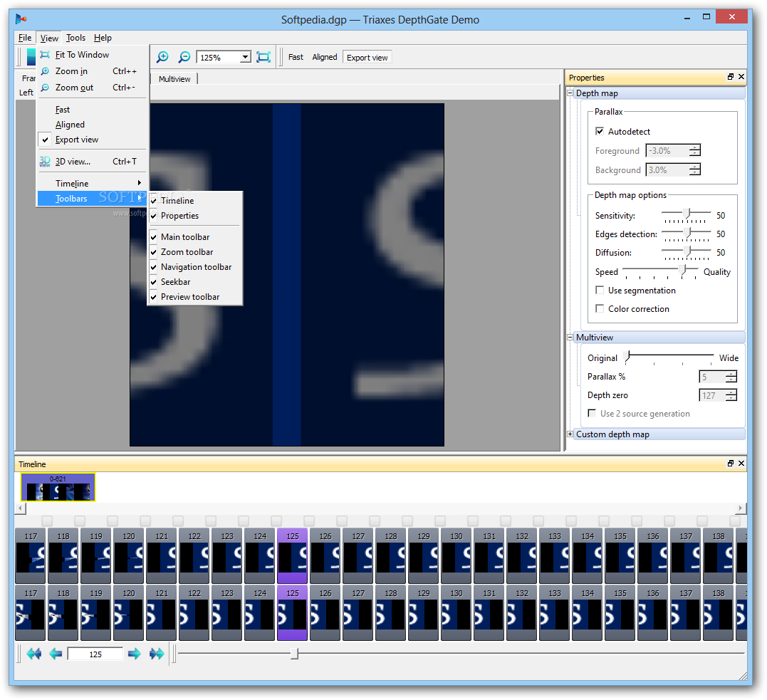Click the seekbar slider handle
Viewport: 767px width, 700px height.
[294, 654]
